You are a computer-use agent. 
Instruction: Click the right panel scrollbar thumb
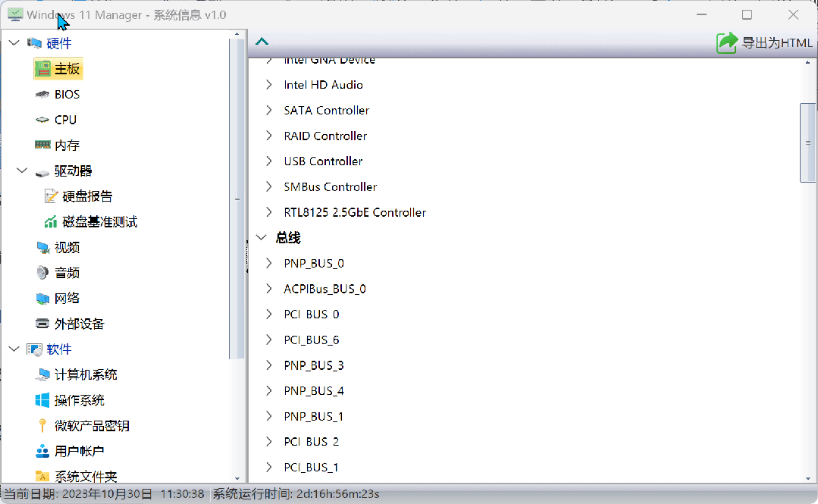pos(807,143)
